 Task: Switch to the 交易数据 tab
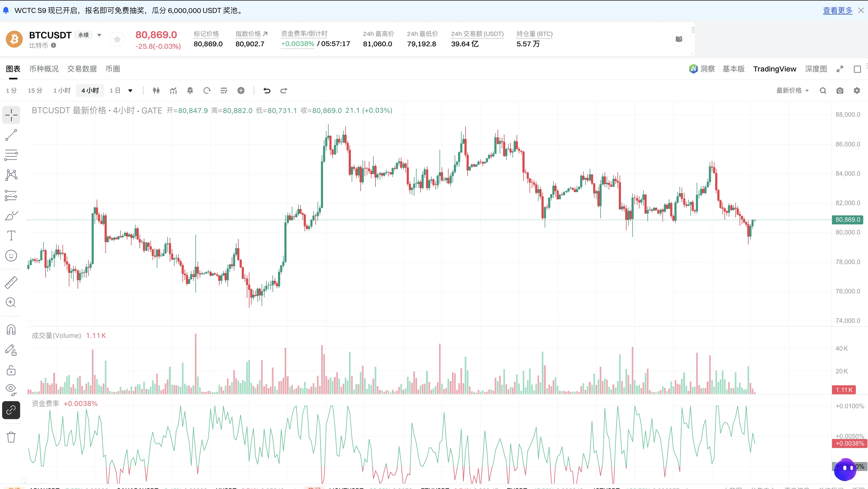[x=82, y=69]
